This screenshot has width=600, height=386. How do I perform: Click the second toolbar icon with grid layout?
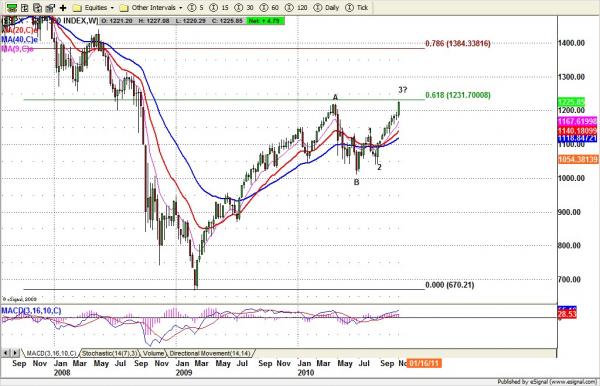25,8
